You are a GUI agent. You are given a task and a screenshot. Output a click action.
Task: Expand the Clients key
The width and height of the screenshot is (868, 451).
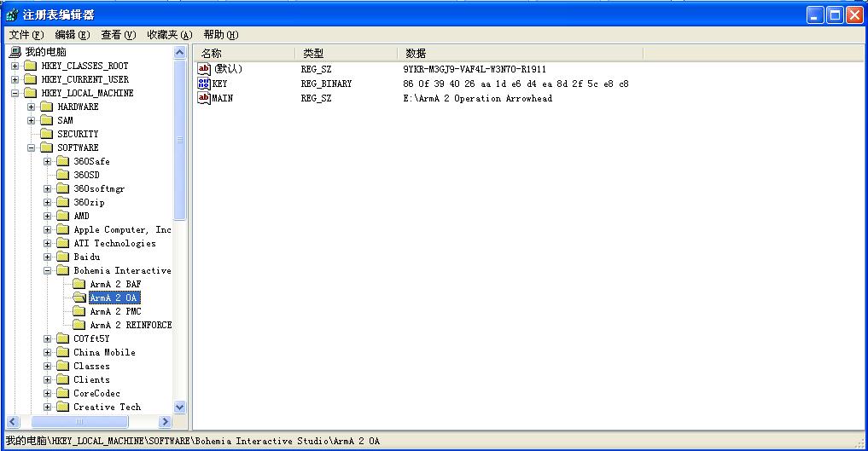pyautogui.click(x=48, y=379)
